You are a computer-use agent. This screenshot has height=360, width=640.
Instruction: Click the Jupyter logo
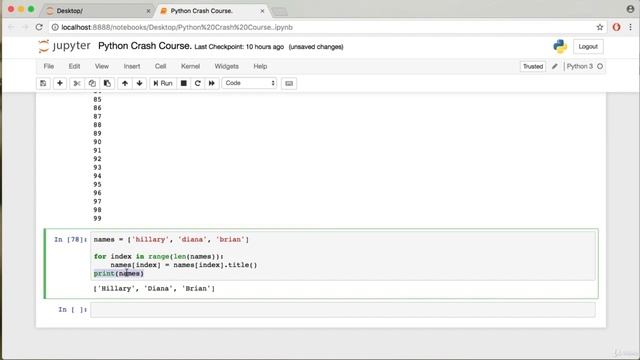click(x=64, y=46)
